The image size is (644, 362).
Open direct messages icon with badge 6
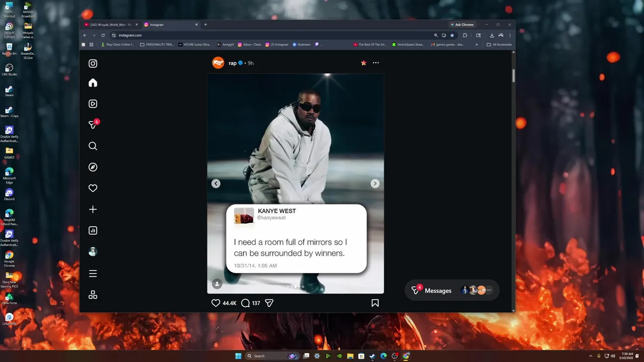tap(93, 125)
